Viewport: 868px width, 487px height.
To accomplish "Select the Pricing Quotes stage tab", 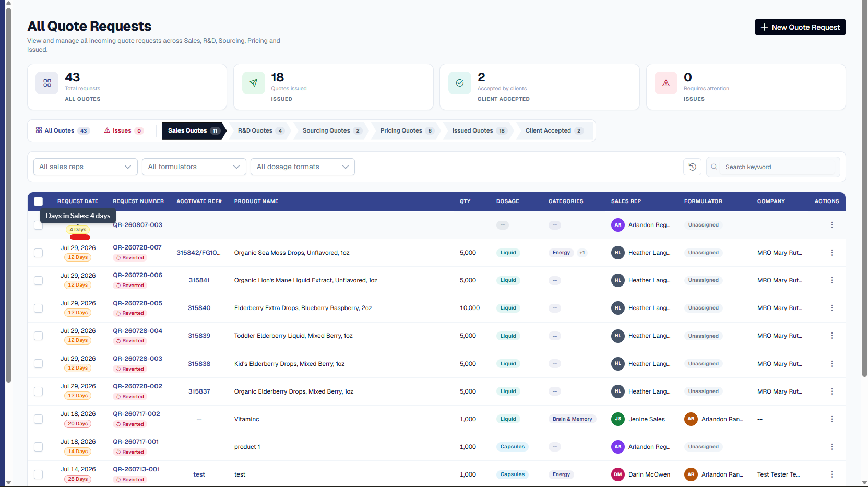I will (x=406, y=131).
